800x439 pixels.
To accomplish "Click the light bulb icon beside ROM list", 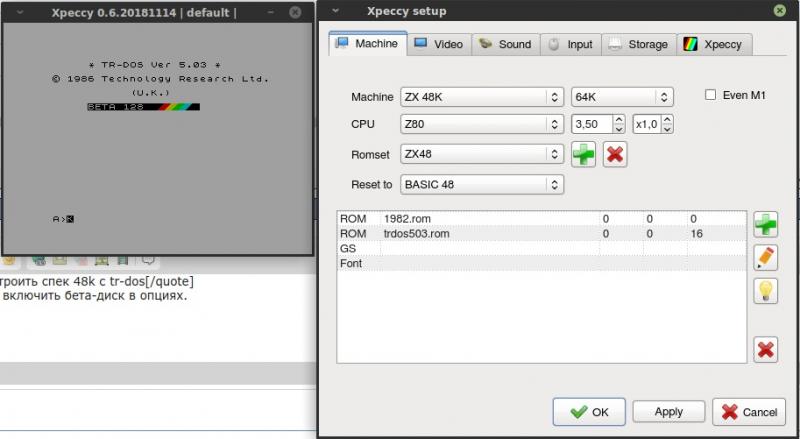I will click(766, 291).
